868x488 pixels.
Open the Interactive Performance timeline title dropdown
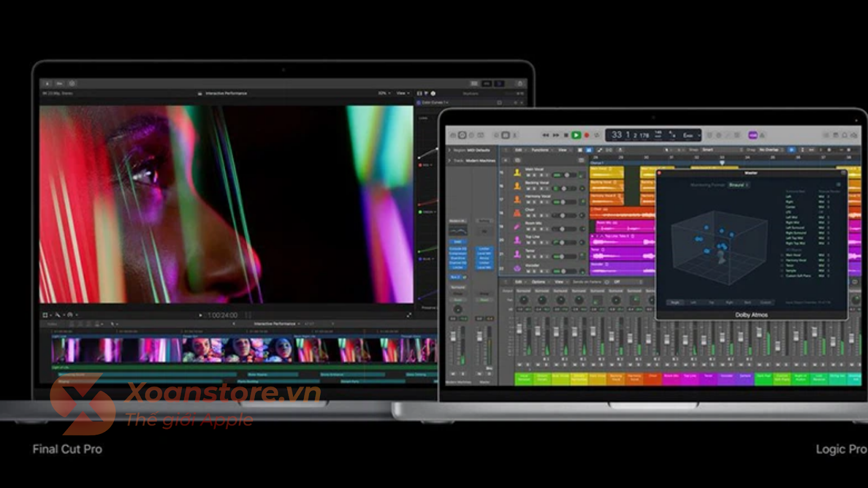277,324
